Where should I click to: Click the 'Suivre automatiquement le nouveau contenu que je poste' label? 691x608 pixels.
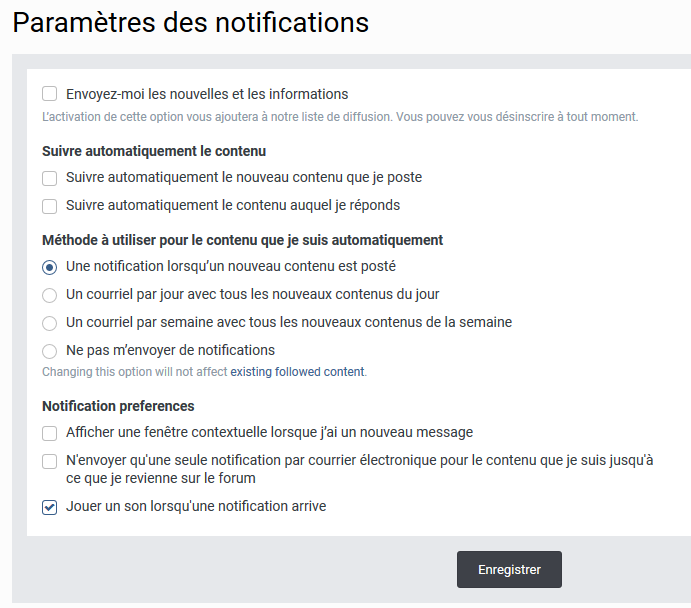[x=244, y=178]
